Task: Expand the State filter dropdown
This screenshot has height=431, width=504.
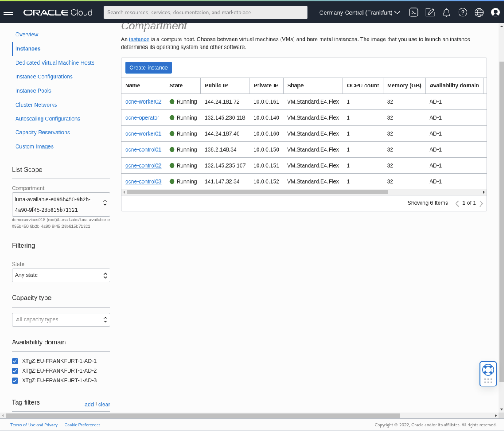Action: [61, 275]
